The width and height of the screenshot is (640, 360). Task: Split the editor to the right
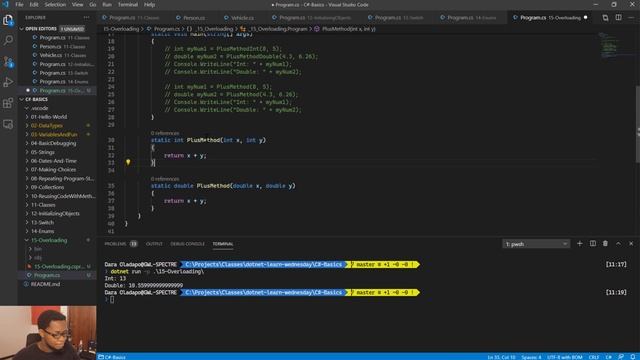pyautogui.click(x=618, y=18)
